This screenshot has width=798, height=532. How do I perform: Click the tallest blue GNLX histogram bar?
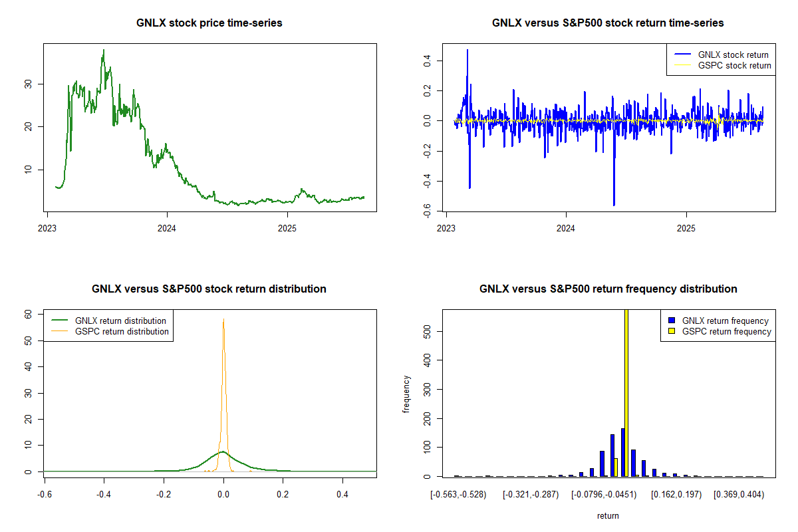click(x=622, y=452)
